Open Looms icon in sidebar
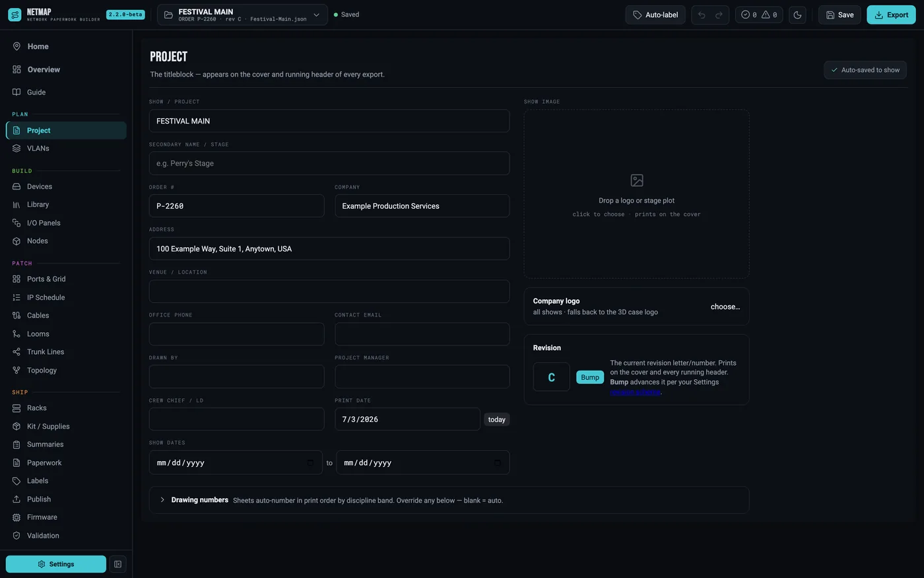 pos(16,334)
